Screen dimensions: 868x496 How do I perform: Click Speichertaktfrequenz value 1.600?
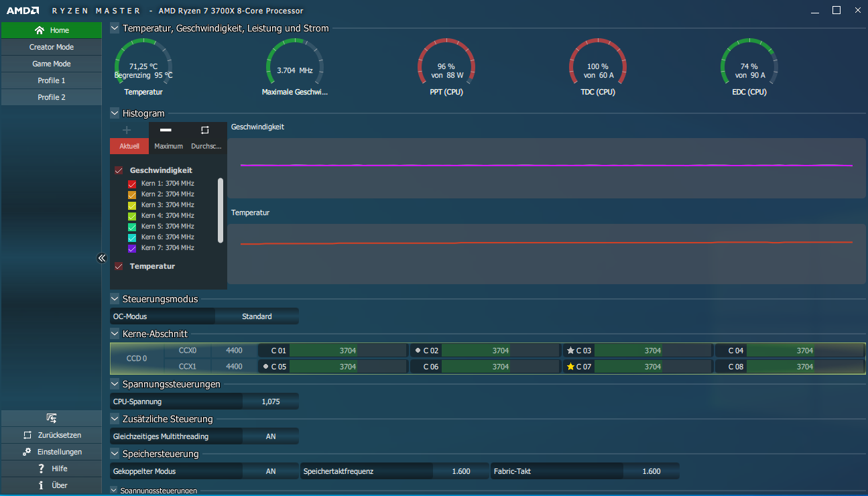(460, 471)
